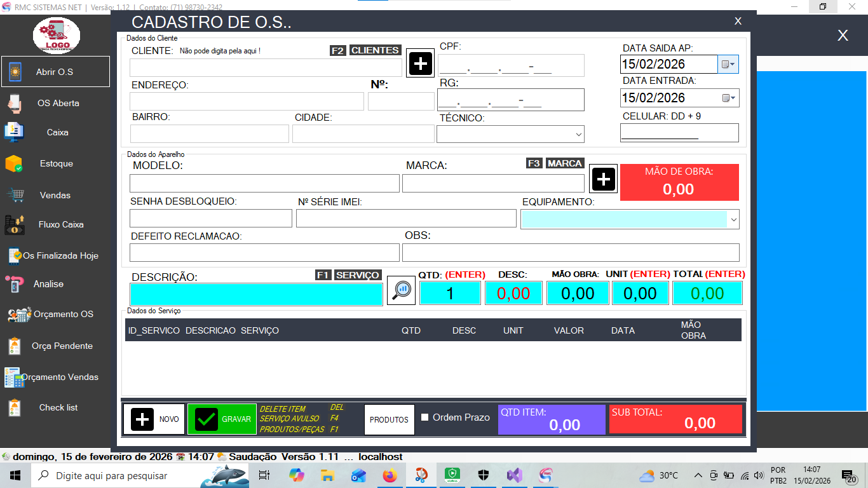Go to Vendas cart icon
The width and height of the screenshot is (868, 488).
[14, 195]
